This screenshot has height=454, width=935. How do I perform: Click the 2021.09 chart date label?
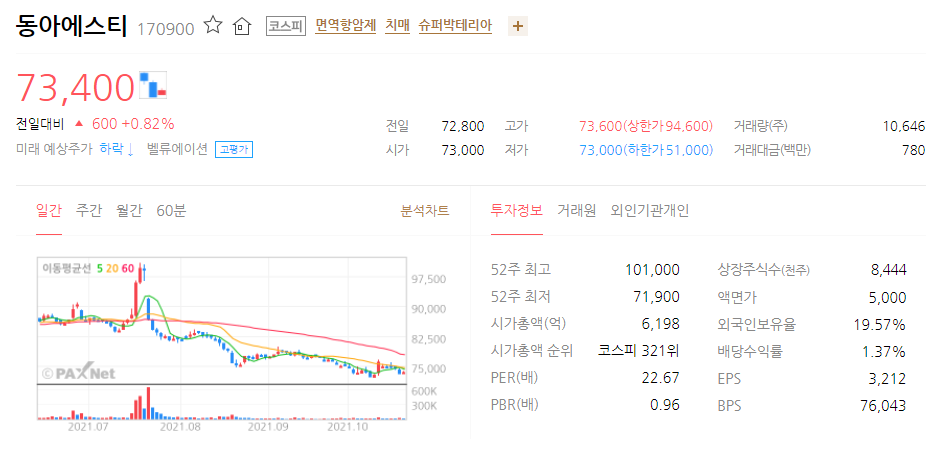pos(268,427)
